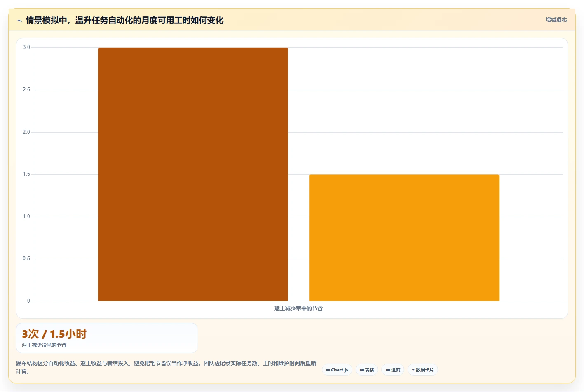
Task: Click the 增减瀑布 badge in header
Action: (556, 20)
